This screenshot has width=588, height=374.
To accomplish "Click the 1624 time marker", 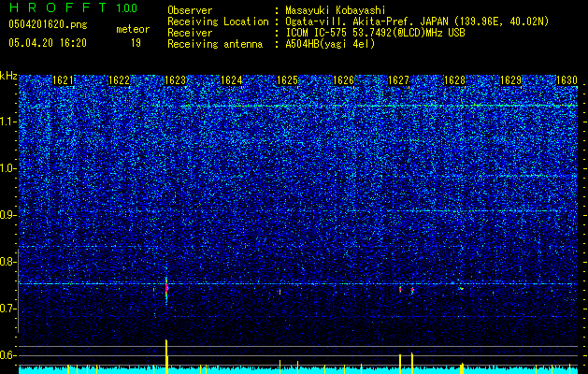I will coord(232,80).
